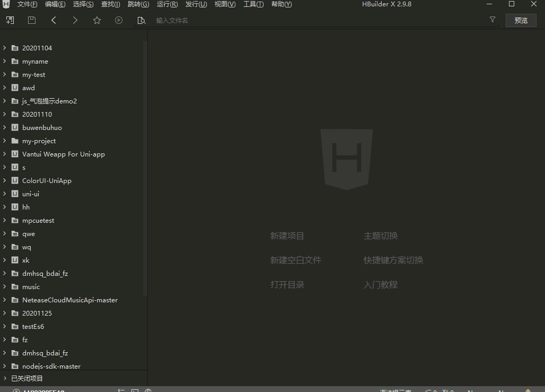The image size is (545, 392).
Task: Click the 快捷键方案切换 link
Action: tap(393, 260)
